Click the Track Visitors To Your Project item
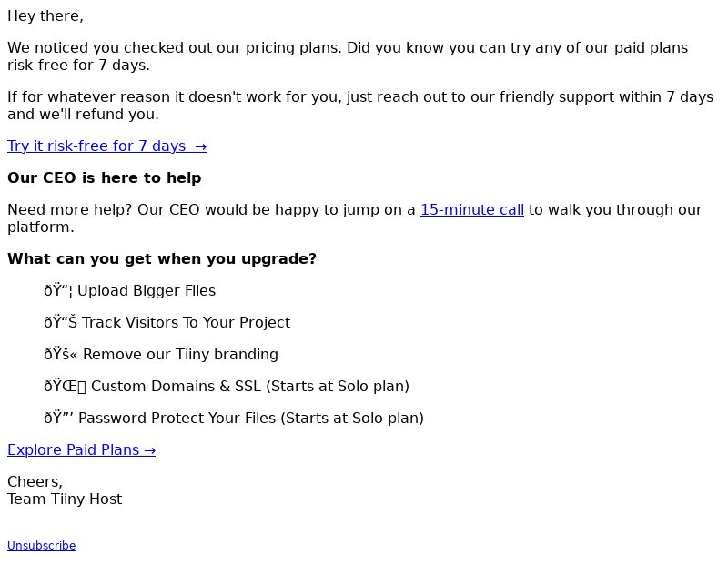This screenshot has height=575, width=728. pyautogui.click(x=167, y=323)
